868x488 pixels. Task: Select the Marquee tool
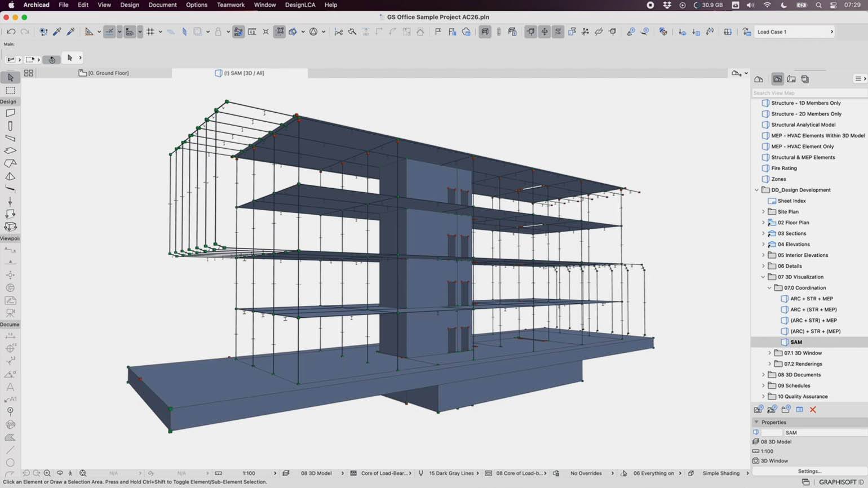(x=10, y=90)
